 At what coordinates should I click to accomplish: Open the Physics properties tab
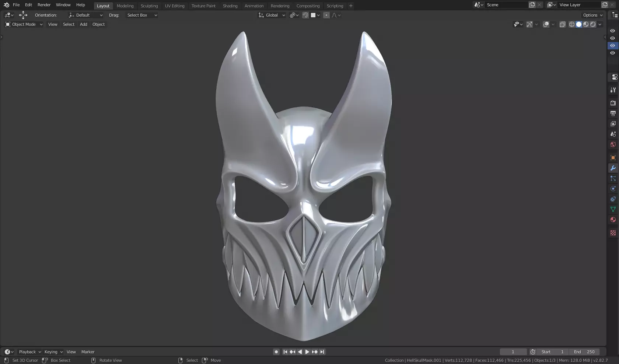pos(613,189)
